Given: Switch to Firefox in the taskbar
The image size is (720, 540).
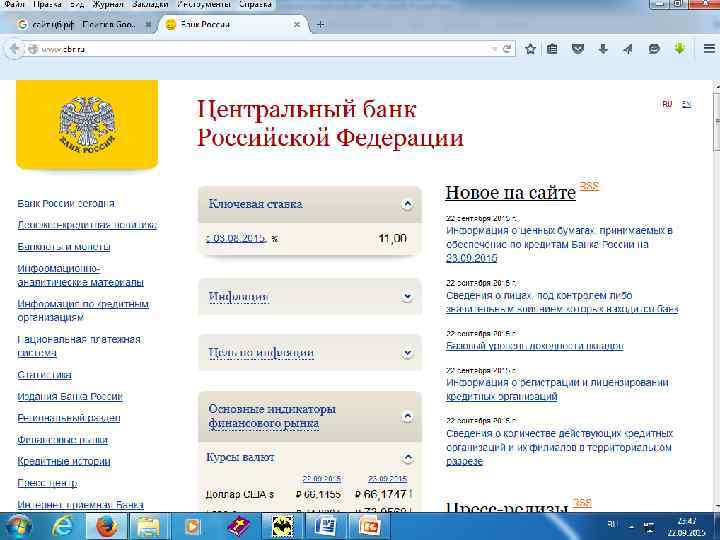Looking at the screenshot, I should pyautogui.click(x=106, y=526).
